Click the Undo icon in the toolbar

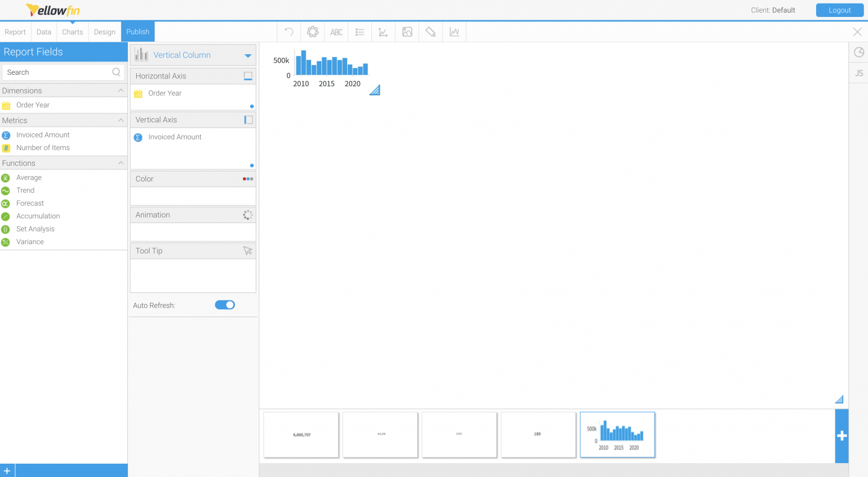(288, 31)
